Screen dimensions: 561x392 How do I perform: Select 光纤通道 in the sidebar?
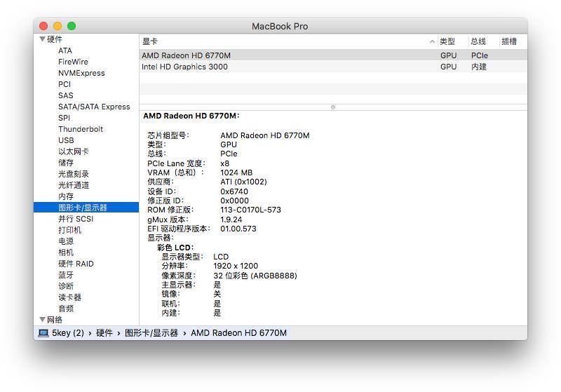74,185
